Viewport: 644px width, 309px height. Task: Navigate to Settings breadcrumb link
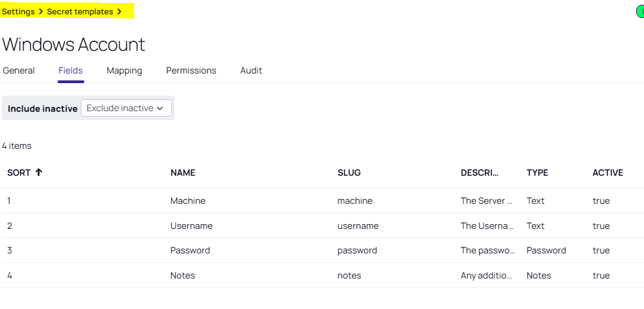coord(19,11)
